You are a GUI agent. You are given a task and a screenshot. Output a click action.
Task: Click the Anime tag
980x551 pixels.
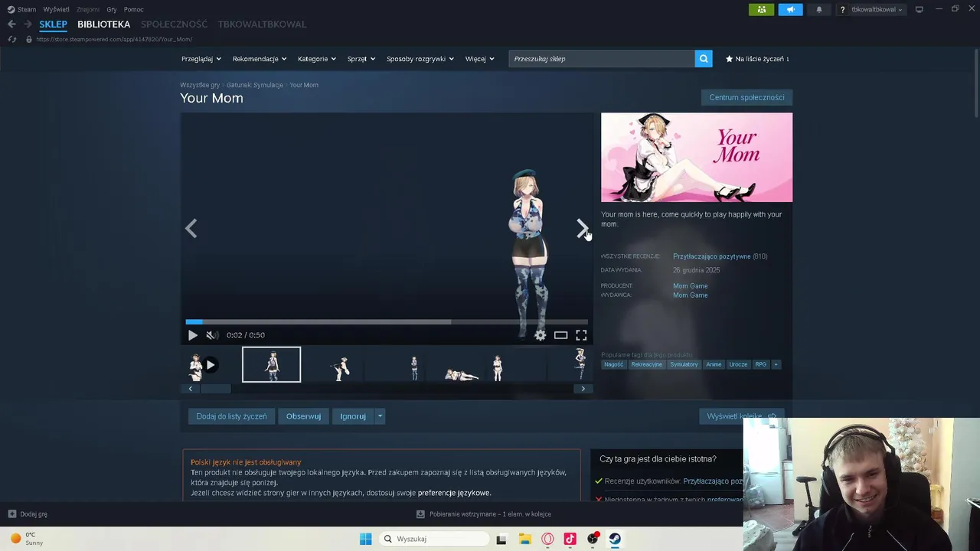tap(714, 364)
